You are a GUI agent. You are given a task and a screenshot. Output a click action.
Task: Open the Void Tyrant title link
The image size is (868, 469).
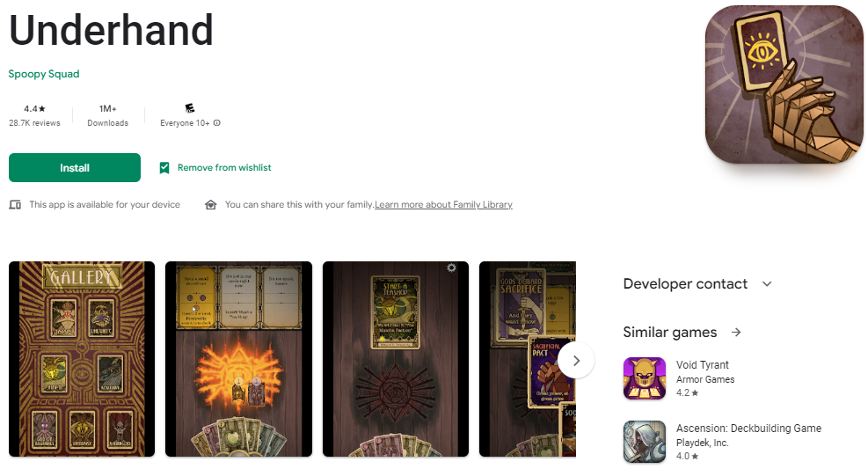[703, 365]
